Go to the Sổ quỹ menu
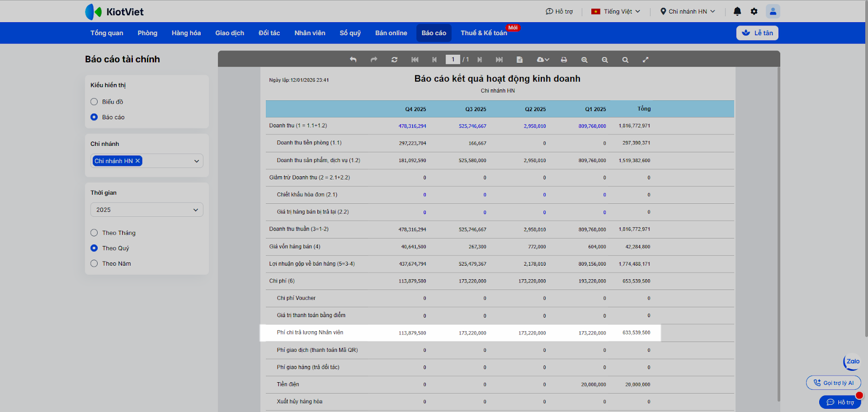868x412 pixels. (x=350, y=33)
